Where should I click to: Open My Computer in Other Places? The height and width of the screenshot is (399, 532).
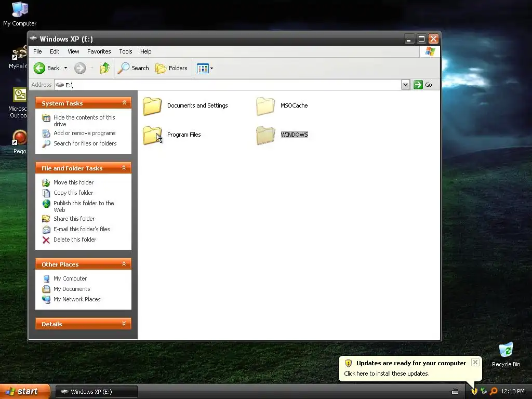click(x=70, y=278)
